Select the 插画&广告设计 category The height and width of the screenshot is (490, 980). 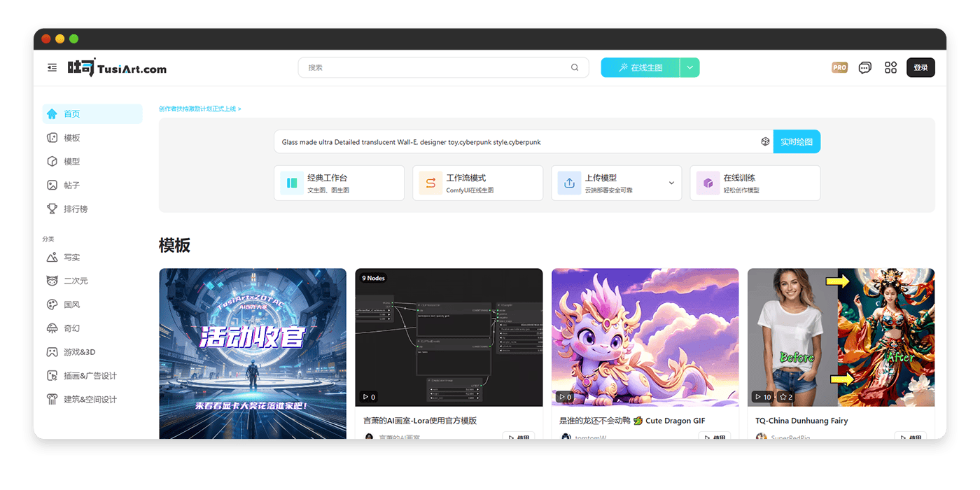[x=92, y=376]
